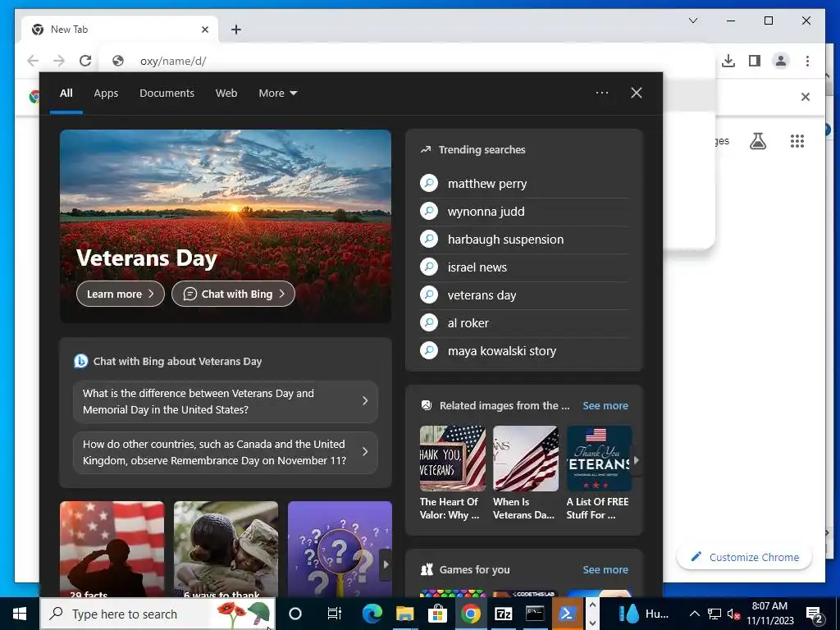See more Games for you

(605, 569)
